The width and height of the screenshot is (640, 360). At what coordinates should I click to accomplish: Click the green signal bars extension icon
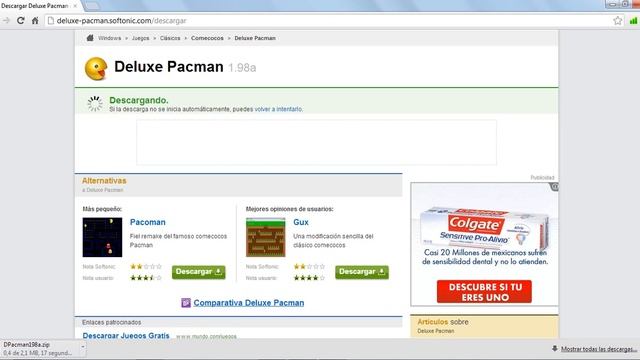pyautogui.click(x=633, y=20)
